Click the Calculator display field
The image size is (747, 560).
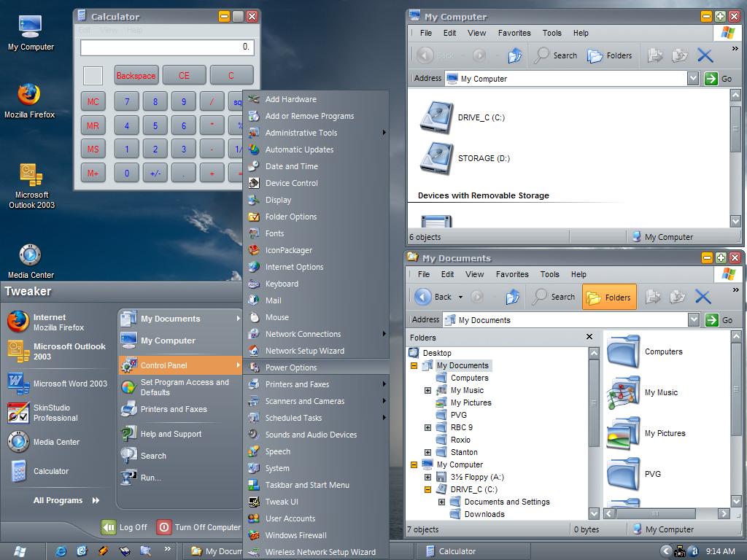(167, 47)
